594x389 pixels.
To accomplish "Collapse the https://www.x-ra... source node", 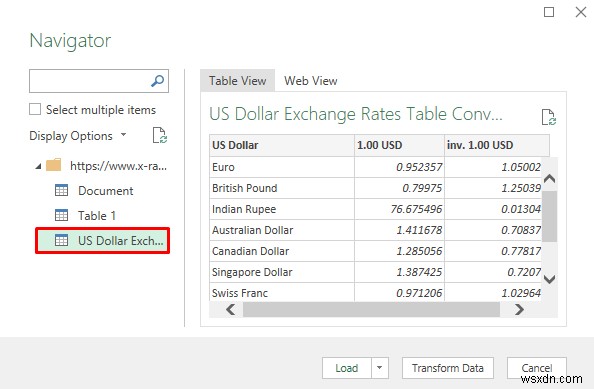I will coord(38,166).
